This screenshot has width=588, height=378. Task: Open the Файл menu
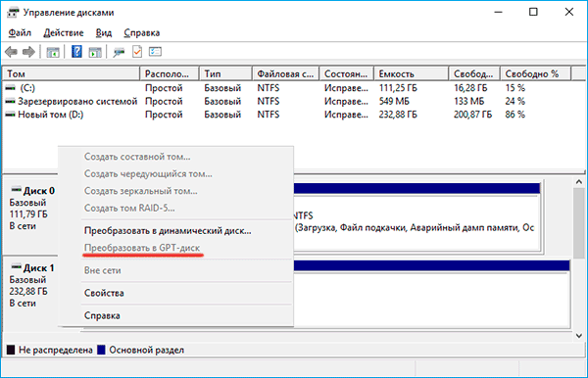[x=20, y=33]
